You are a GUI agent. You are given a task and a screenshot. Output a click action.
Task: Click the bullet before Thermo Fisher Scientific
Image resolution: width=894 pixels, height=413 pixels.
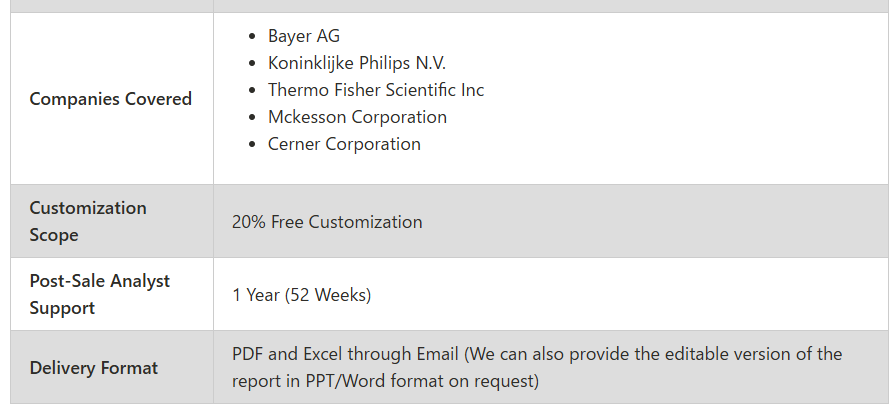point(253,90)
